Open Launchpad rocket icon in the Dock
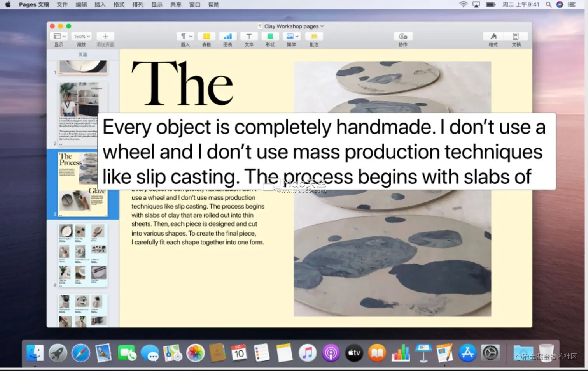Image resolution: width=588 pixels, height=371 pixels. point(58,353)
